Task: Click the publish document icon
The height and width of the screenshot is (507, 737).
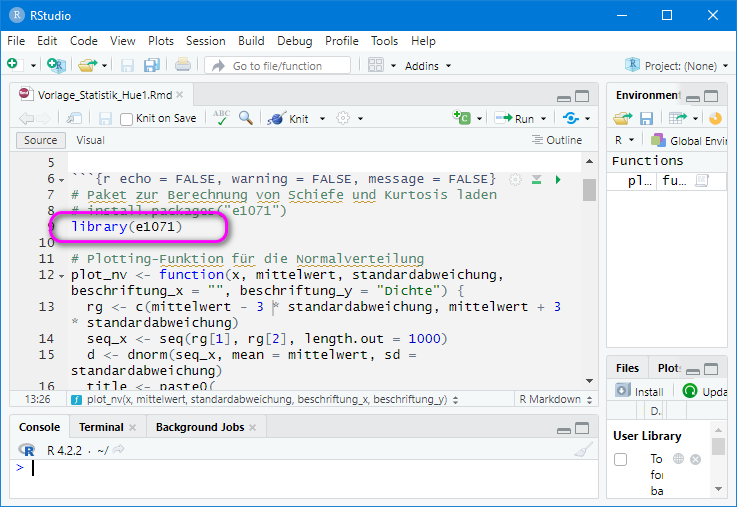Action: pyautogui.click(x=571, y=118)
